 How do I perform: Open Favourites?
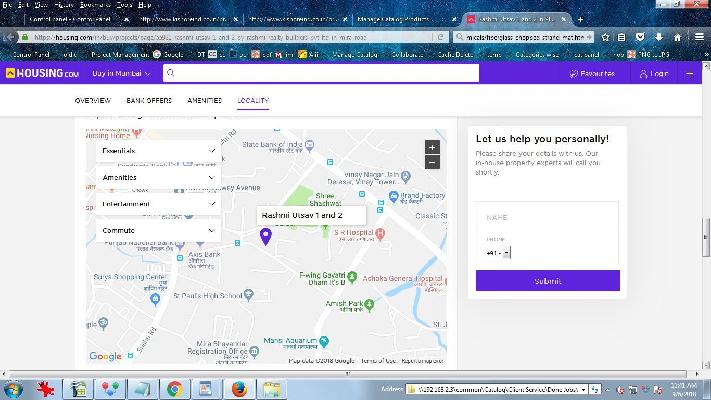coord(592,73)
